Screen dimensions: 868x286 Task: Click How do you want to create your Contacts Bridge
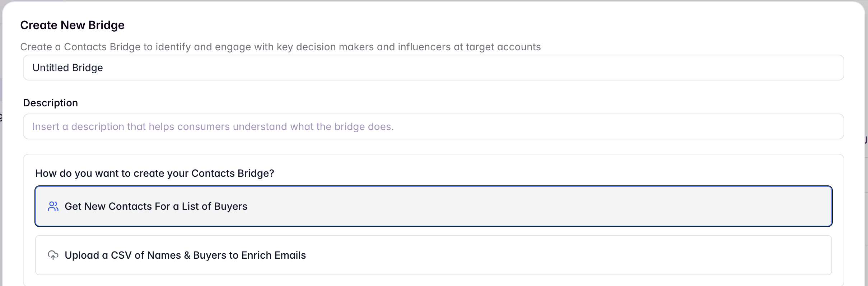(x=154, y=173)
